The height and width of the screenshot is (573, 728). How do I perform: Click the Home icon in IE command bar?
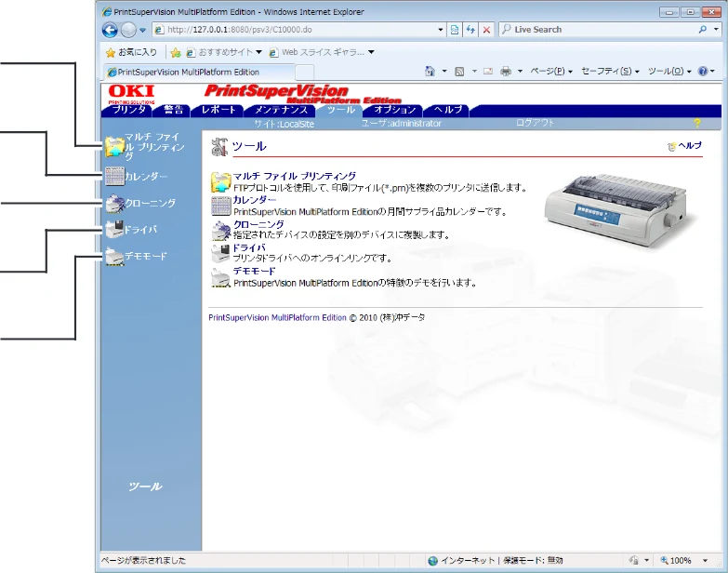[430, 71]
